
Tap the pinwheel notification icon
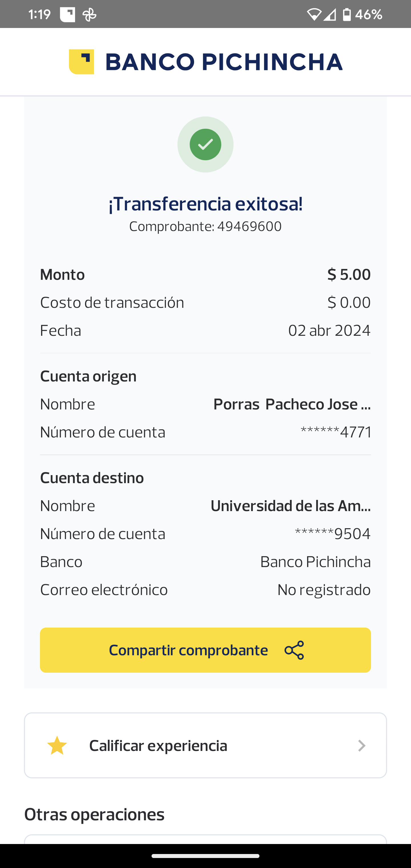coord(90,15)
